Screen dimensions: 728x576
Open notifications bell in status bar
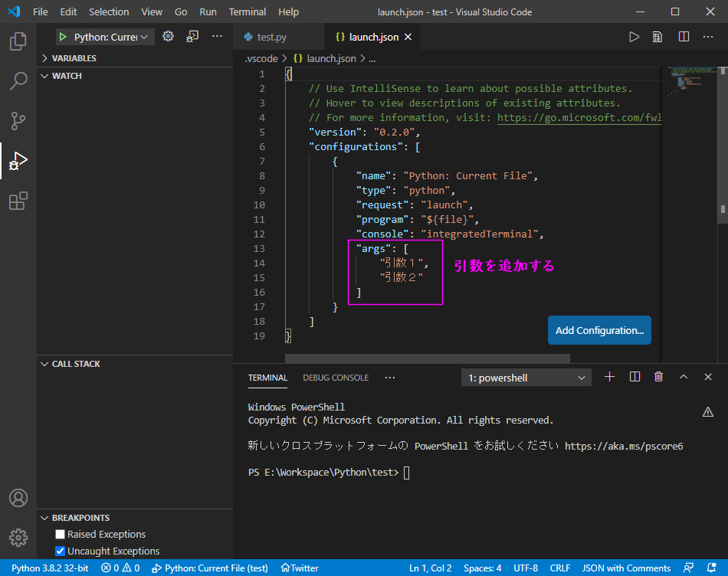tap(711, 568)
